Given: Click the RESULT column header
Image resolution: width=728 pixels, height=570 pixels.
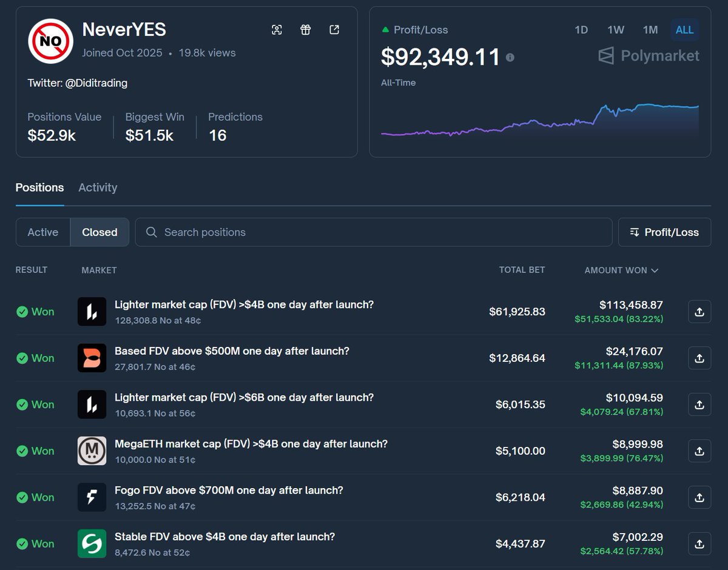Looking at the screenshot, I should [31, 270].
